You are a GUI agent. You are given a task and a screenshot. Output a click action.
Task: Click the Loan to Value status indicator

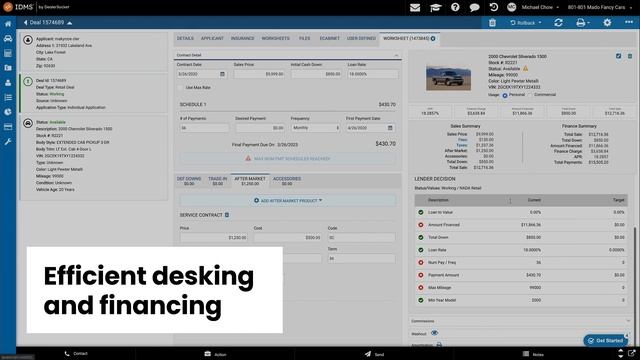click(421, 212)
